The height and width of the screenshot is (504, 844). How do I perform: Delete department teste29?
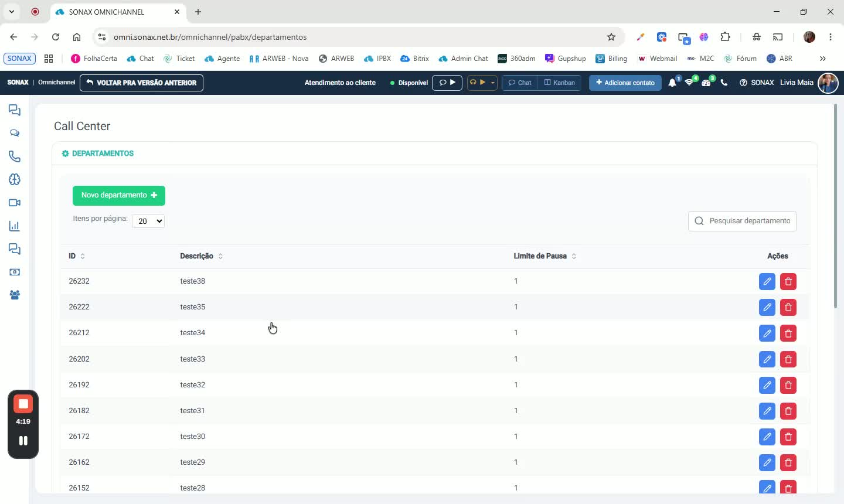[788, 462]
